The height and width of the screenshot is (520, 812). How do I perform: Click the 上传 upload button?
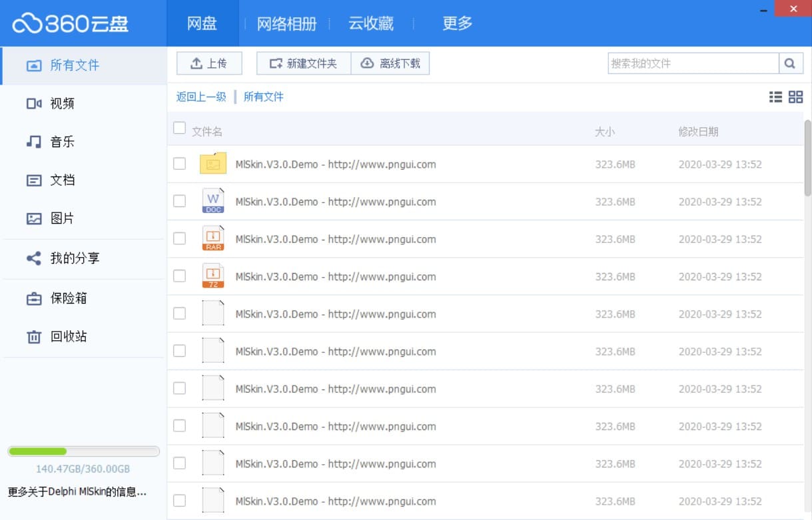pyautogui.click(x=208, y=63)
